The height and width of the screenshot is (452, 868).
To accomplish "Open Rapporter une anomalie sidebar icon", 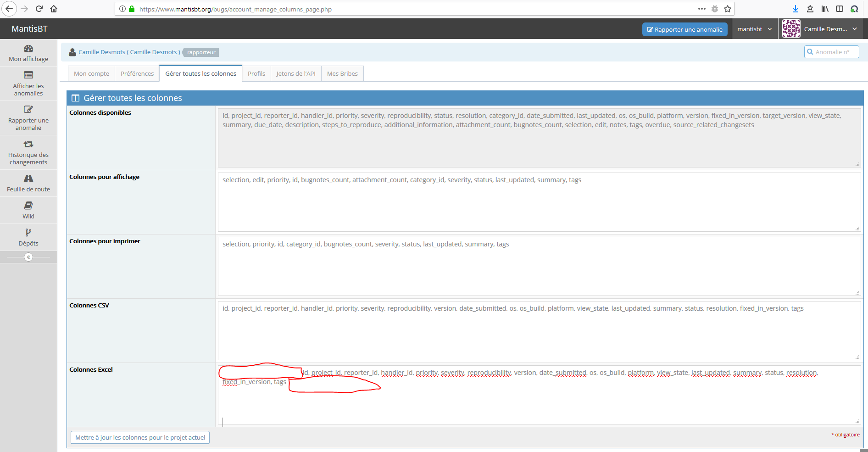I will 28,110.
